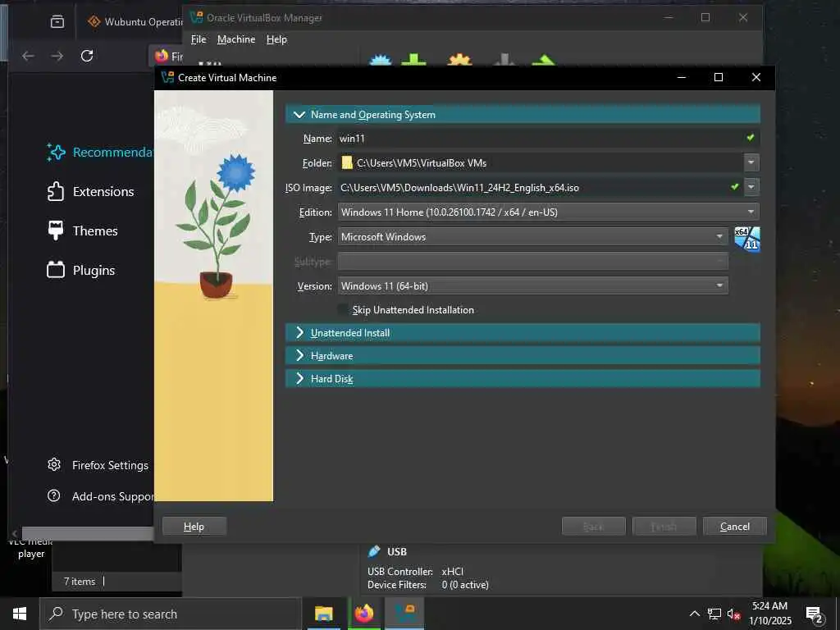Click the gray Discard toolbar icon
This screenshot has height=630, width=840.
tap(504, 60)
